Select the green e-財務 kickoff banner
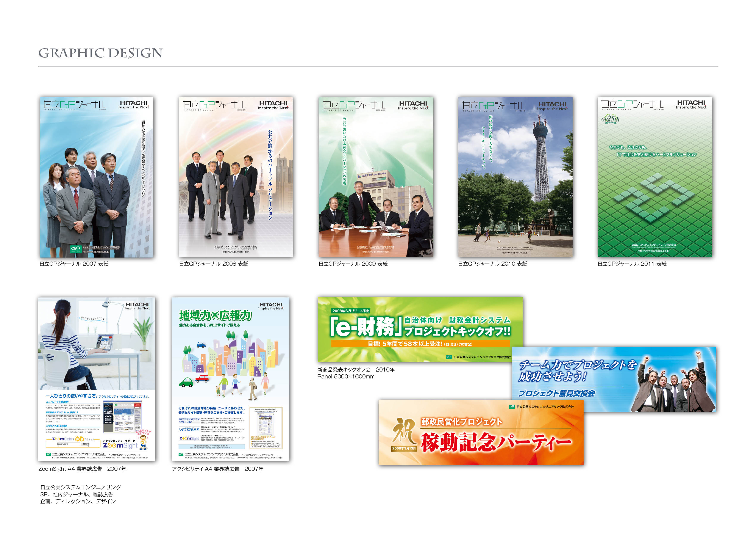This screenshot has width=756, height=535. point(420,329)
